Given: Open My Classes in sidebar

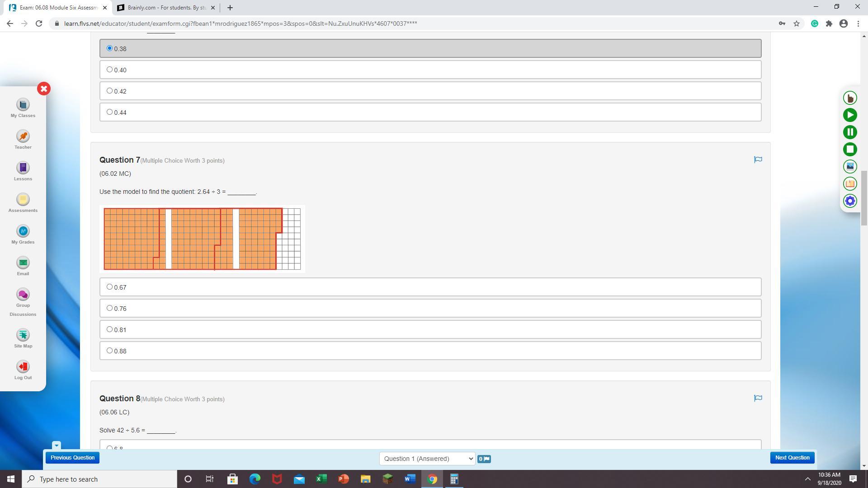Looking at the screenshot, I should point(23,105).
